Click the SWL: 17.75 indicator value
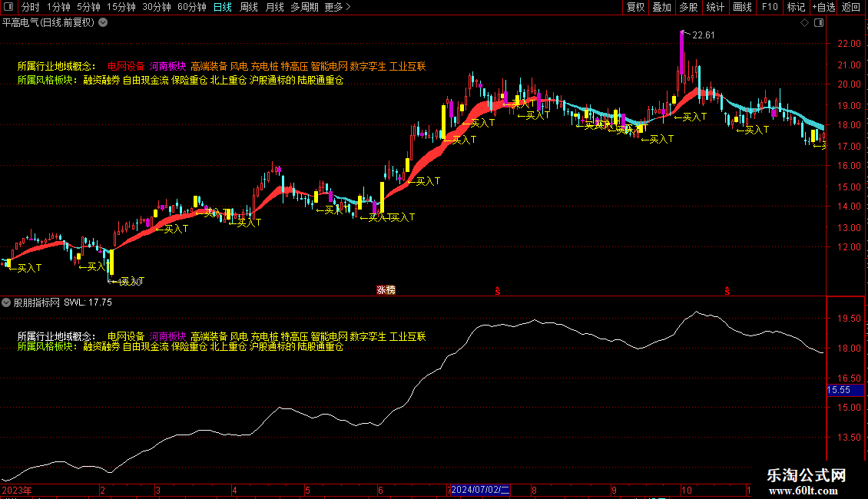Image resolution: width=868 pixels, height=499 pixels. pyautogui.click(x=88, y=302)
